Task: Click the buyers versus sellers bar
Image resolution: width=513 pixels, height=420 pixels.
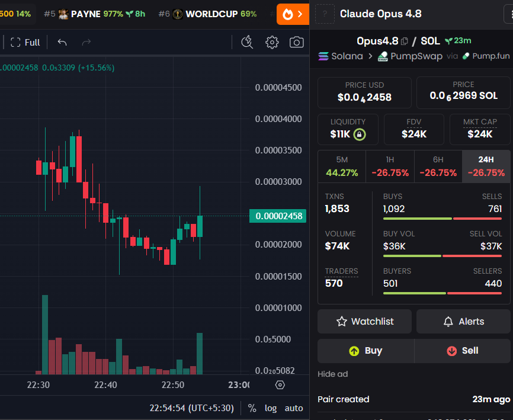Action: pyautogui.click(x=443, y=293)
